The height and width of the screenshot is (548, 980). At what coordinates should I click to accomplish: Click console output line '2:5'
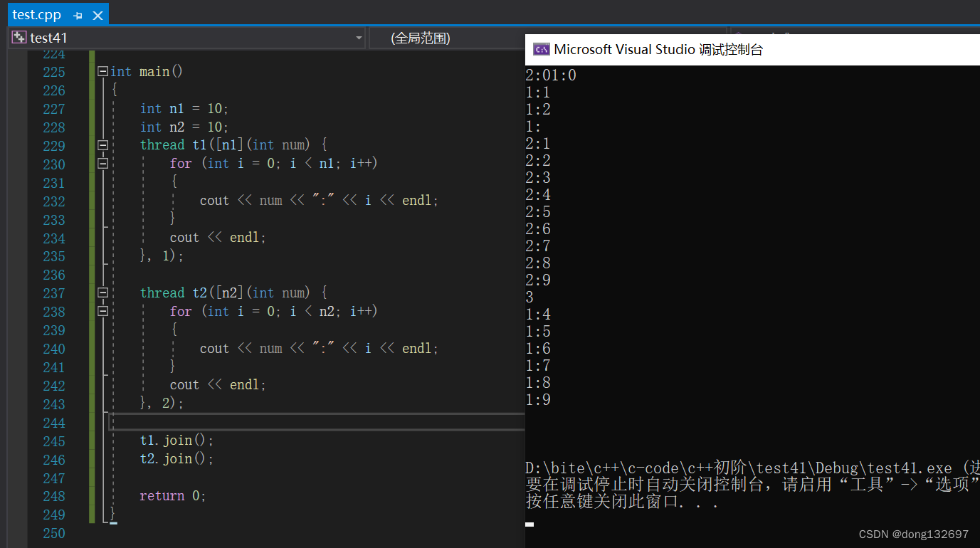click(x=538, y=212)
